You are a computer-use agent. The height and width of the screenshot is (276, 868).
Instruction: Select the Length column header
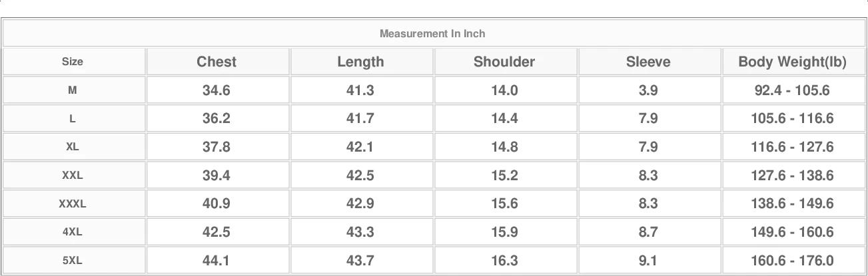tap(360, 62)
